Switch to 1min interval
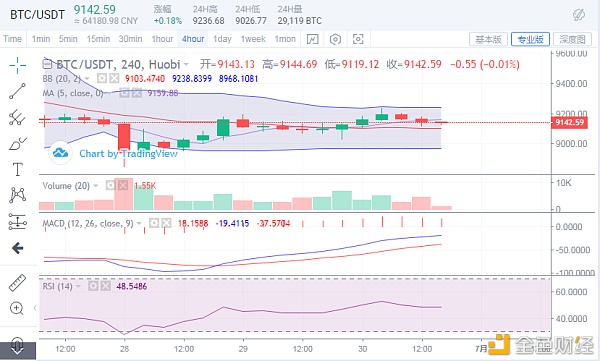600x361 pixels. (x=41, y=39)
